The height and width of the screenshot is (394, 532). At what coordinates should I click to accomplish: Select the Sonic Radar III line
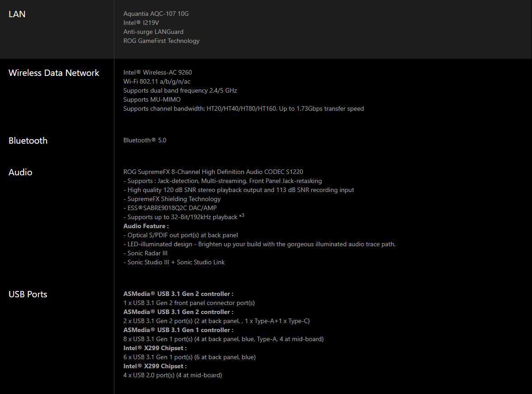[x=146, y=253]
